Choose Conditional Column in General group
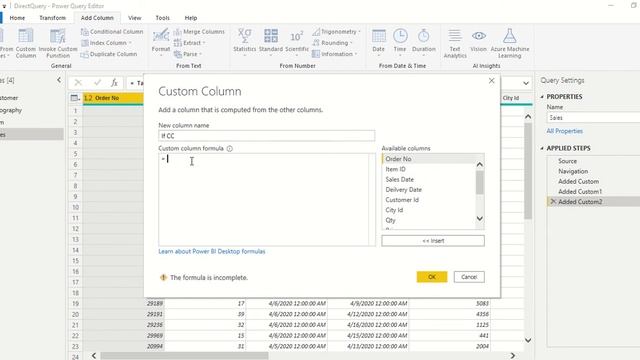The width and height of the screenshot is (640, 360). (112, 31)
